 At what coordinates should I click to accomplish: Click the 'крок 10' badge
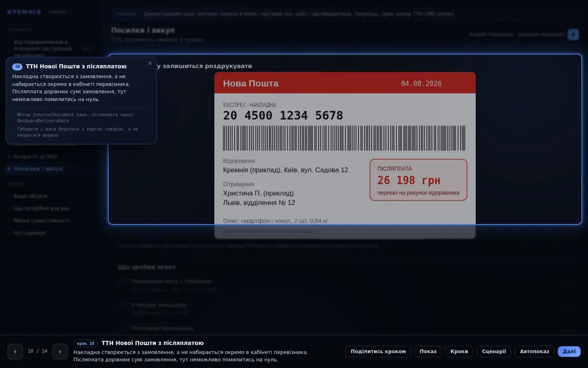click(86, 343)
